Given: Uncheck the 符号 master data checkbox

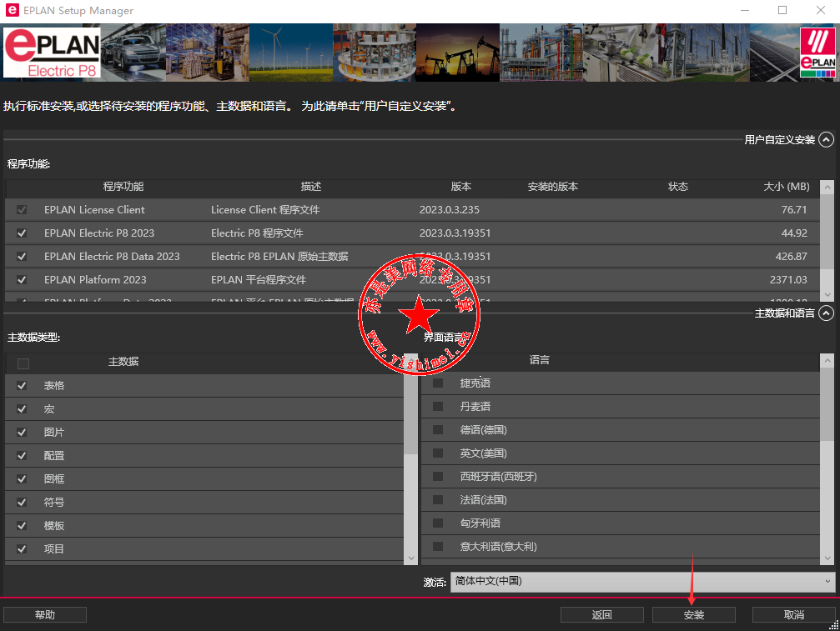Looking at the screenshot, I should [22, 503].
